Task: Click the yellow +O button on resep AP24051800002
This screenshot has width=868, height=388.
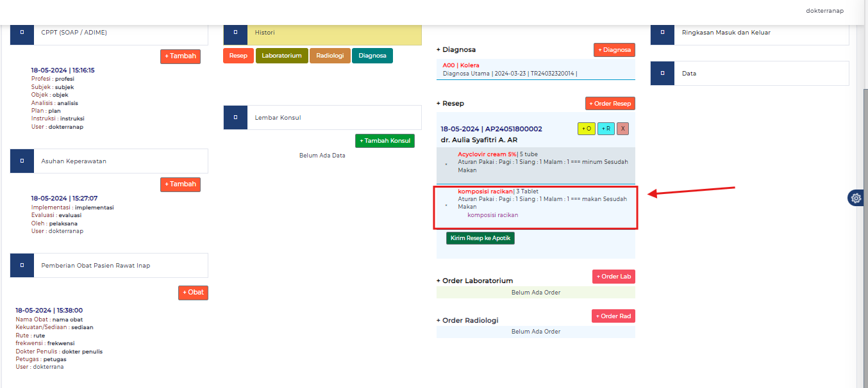Action: (x=585, y=129)
